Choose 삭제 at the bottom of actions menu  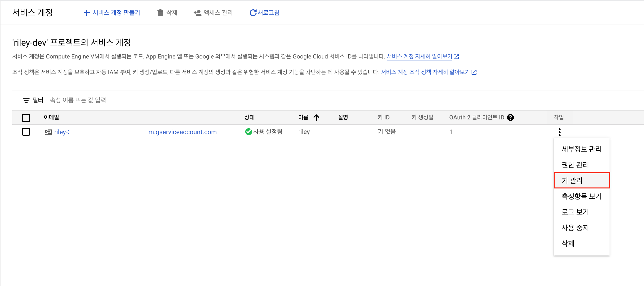pyautogui.click(x=582, y=243)
